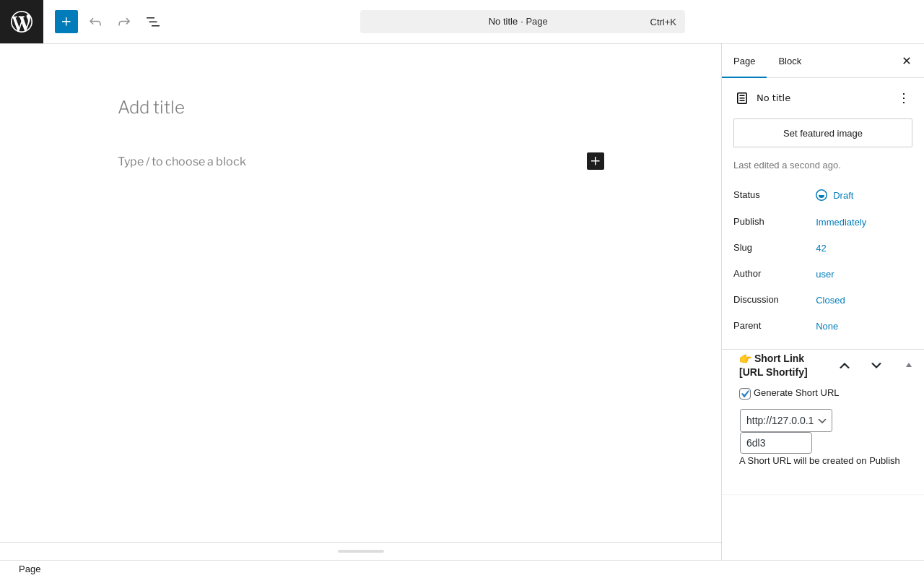The height and width of the screenshot is (578, 924).
Task: Click the Draft status circle icon
Action: tap(821, 195)
